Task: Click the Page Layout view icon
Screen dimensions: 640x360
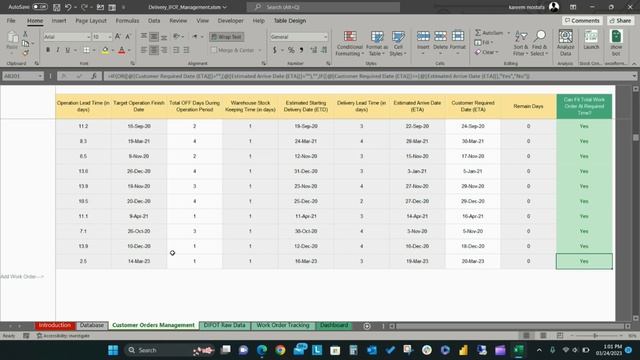Action: tap(543, 336)
